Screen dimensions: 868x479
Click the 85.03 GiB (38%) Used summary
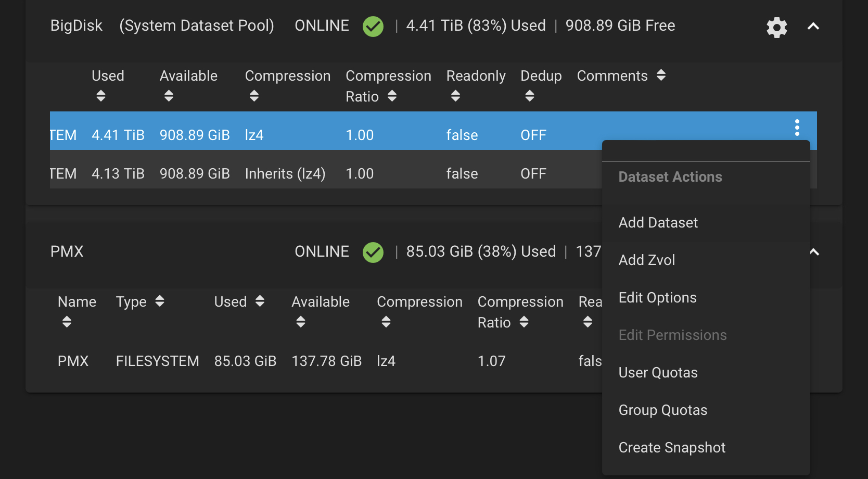[x=481, y=251]
